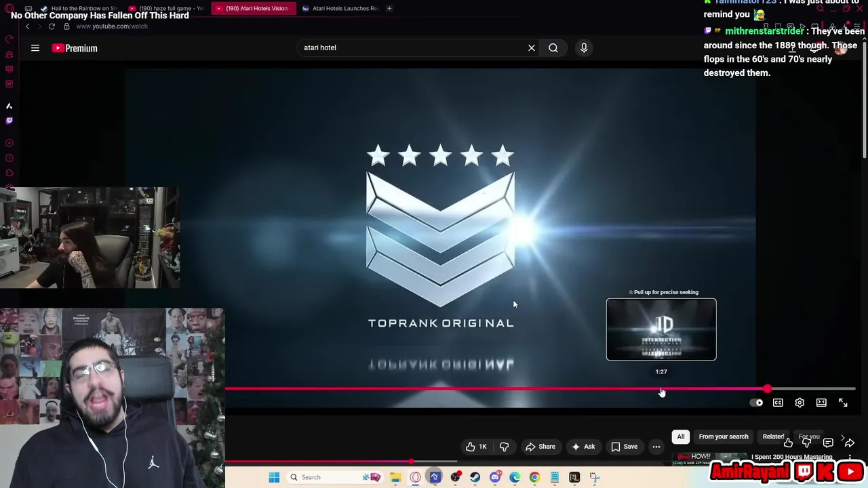Open player settings gear menu
The height and width of the screenshot is (488, 868).
click(800, 403)
